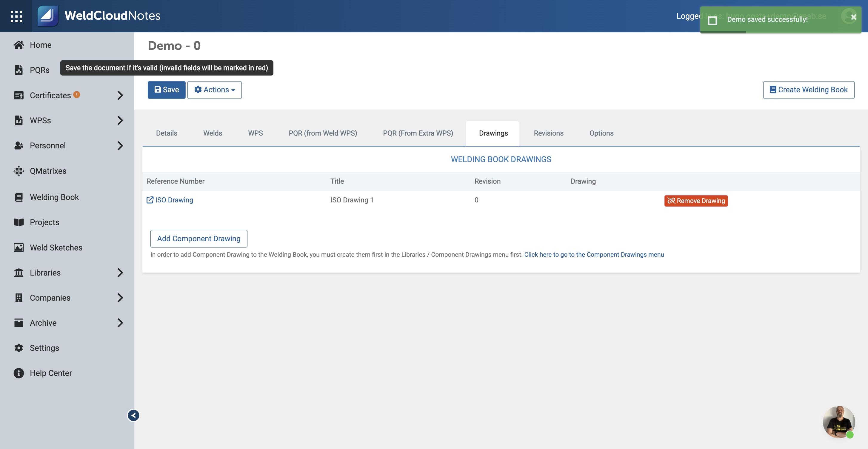
Task: Click the Libraries building icon
Action: point(19,272)
